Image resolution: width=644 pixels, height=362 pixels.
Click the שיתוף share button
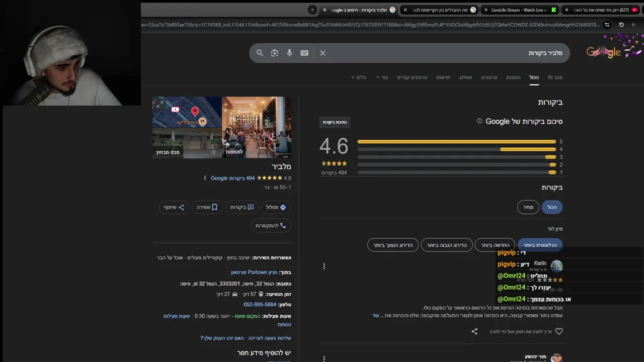coord(174,207)
